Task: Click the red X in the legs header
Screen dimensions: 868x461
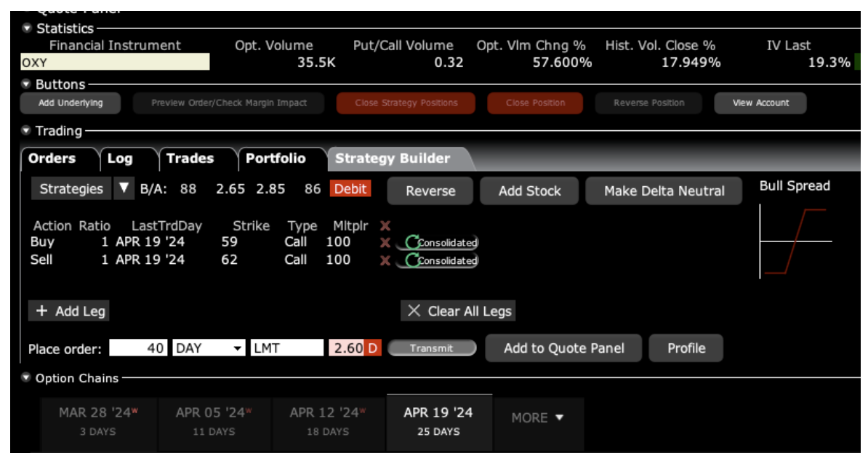Action: coord(385,225)
